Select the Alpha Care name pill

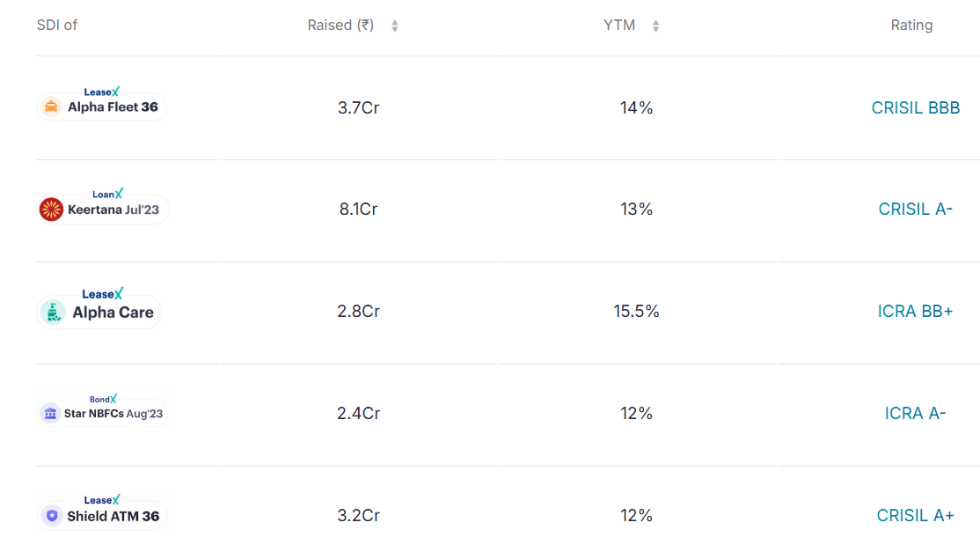click(99, 312)
